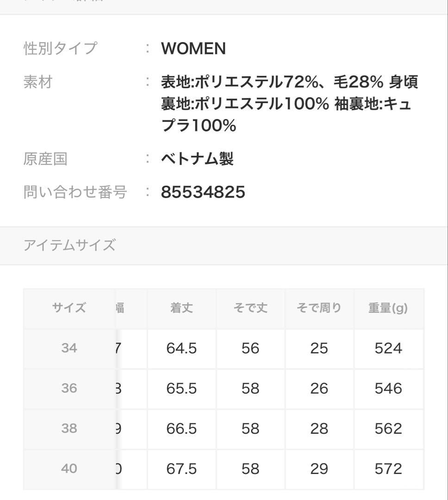This screenshot has width=448, height=500.
Task: Click the アイテムサイズ section header
Action: pyautogui.click(x=69, y=245)
